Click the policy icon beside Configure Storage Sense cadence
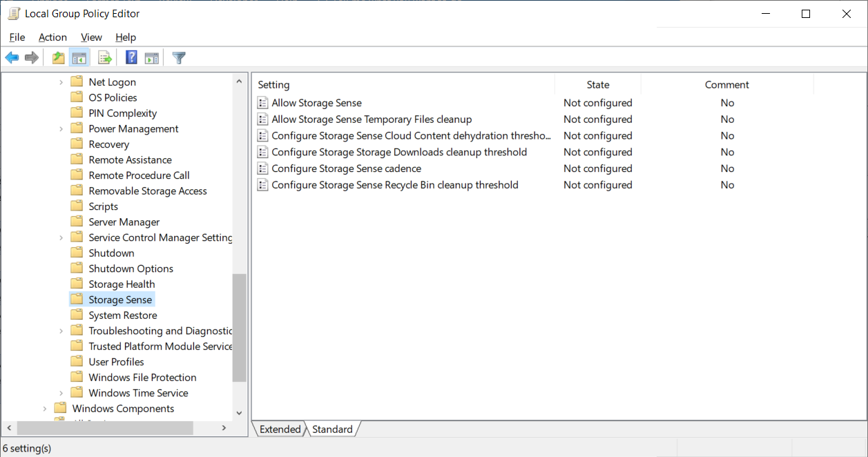 (262, 168)
